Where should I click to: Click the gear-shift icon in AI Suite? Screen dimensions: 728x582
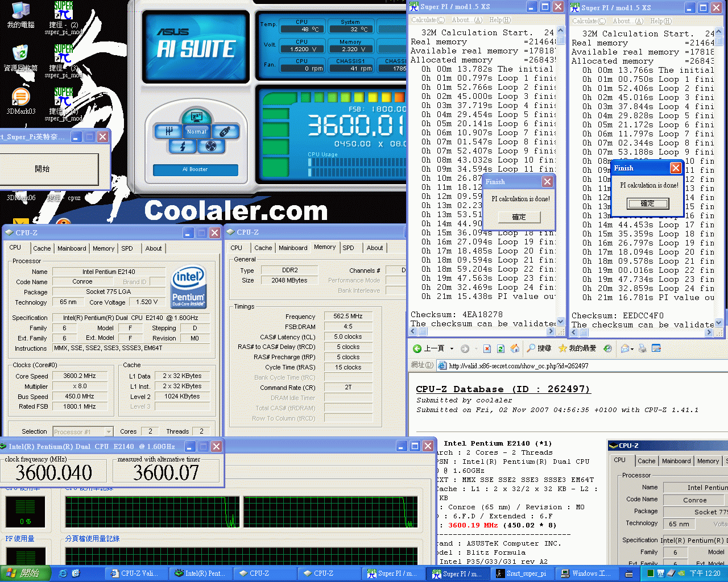(x=169, y=131)
